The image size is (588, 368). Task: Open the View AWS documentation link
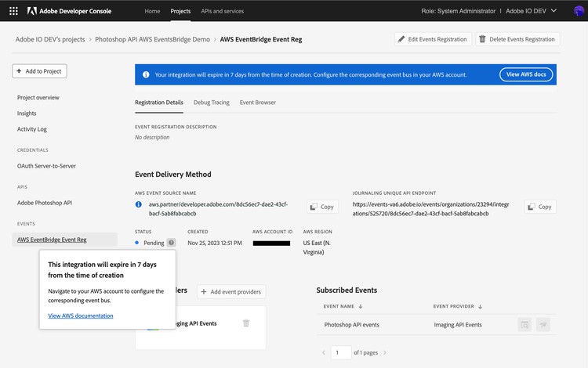[81, 316]
